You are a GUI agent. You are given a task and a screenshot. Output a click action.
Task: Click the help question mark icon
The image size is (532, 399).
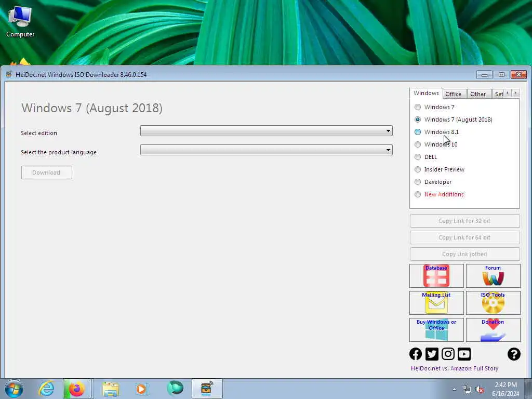coord(514,354)
